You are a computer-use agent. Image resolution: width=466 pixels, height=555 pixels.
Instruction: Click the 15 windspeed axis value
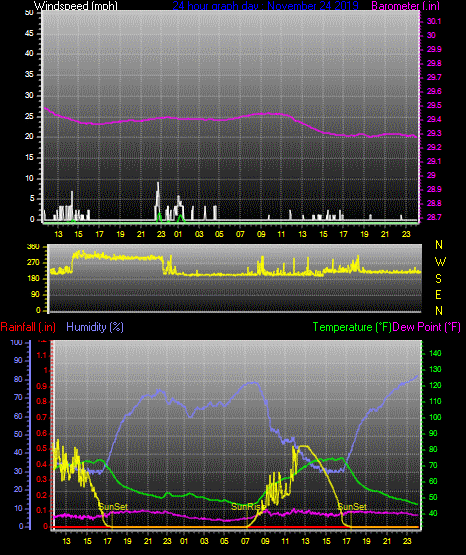point(29,158)
